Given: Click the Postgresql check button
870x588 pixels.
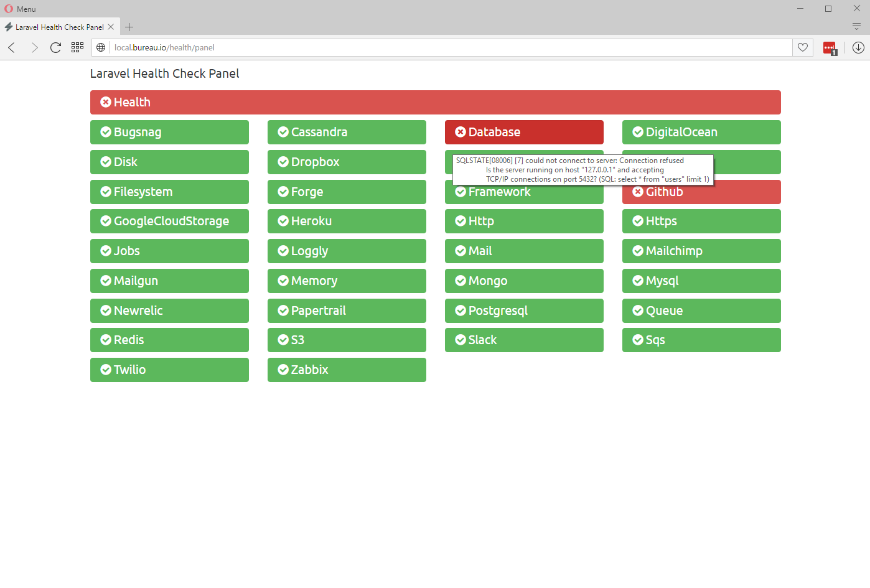Looking at the screenshot, I should click(x=524, y=310).
